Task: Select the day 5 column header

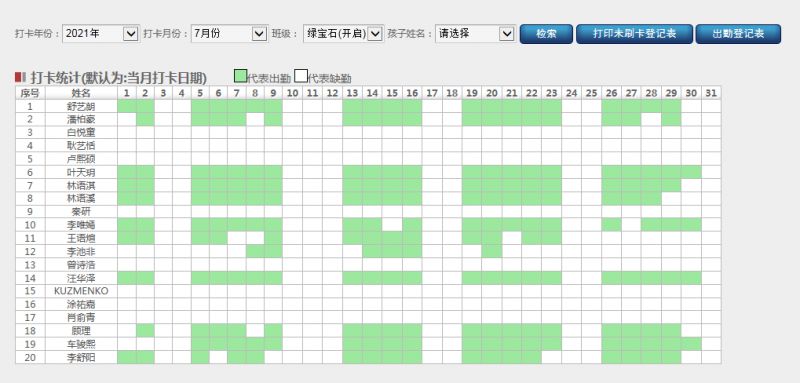Action: (200, 93)
